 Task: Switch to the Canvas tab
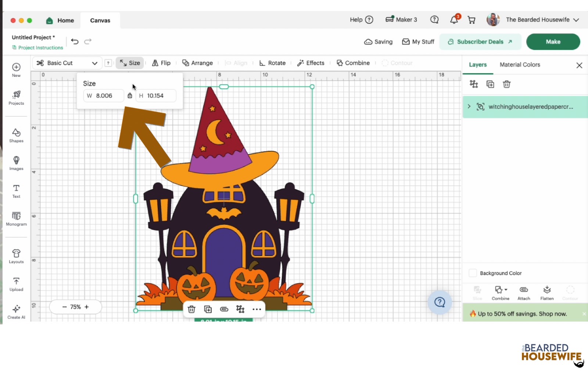point(100,21)
